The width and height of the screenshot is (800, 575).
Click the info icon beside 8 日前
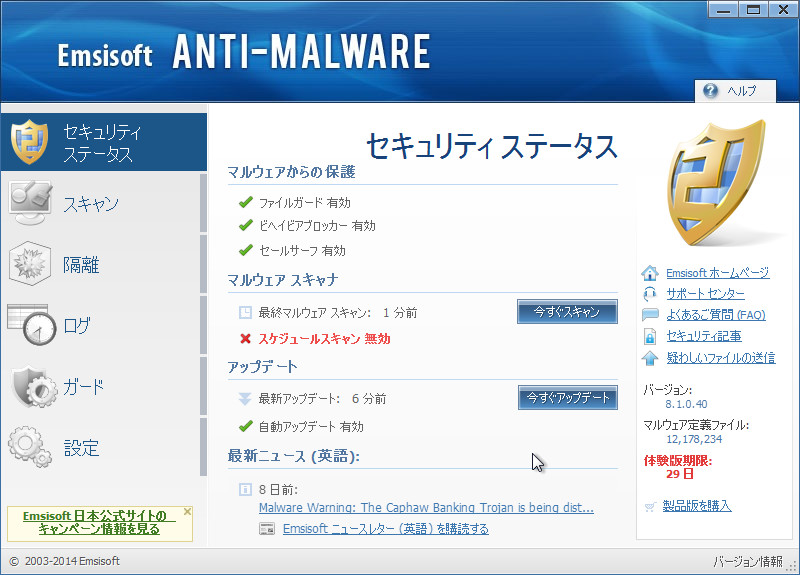[x=245, y=490]
